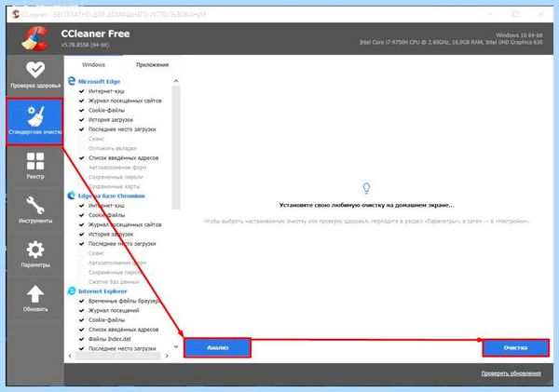Uncheck Cookie-файлы under Microsoft Edge
Screen dimensions: 559x392
(x=82, y=110)
